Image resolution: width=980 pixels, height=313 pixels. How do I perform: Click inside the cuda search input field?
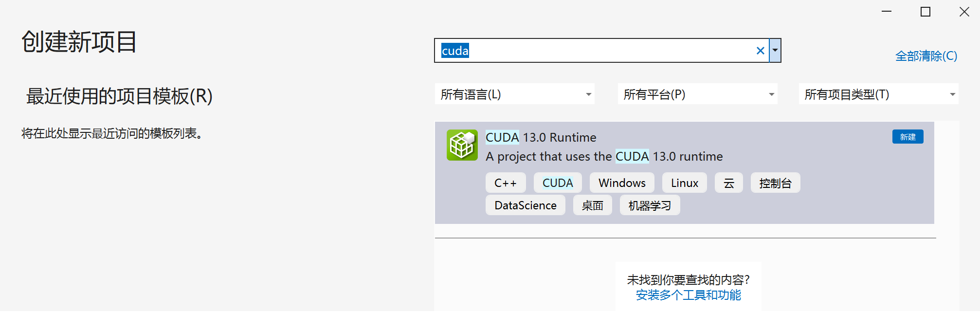pos(584,51)
